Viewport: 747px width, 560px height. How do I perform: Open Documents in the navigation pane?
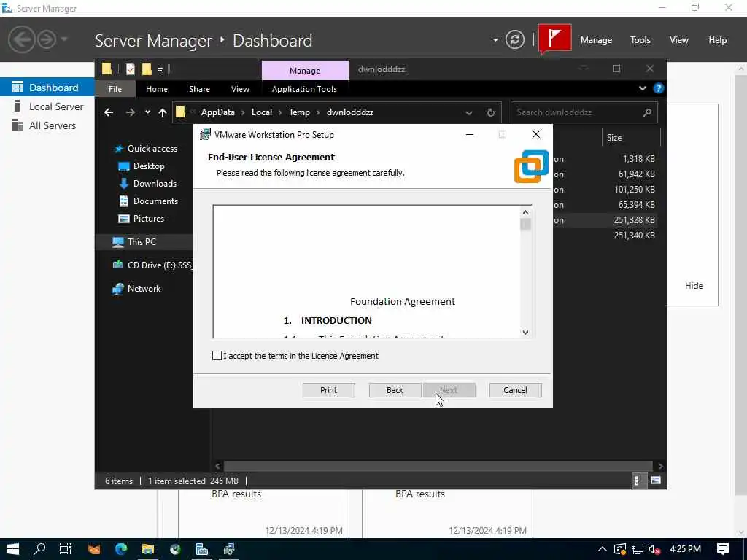155,201
